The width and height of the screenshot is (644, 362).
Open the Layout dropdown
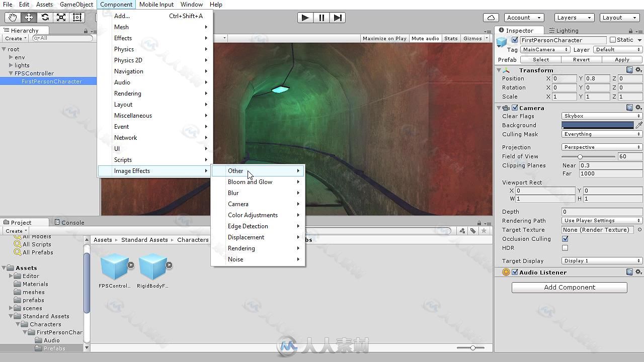point(619,18)
